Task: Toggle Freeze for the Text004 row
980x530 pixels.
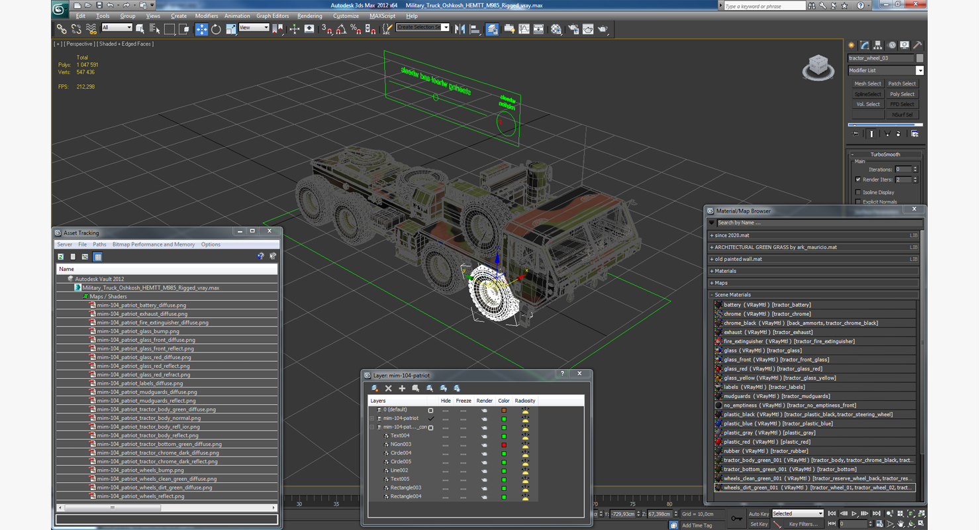Action: pos(464,436)
